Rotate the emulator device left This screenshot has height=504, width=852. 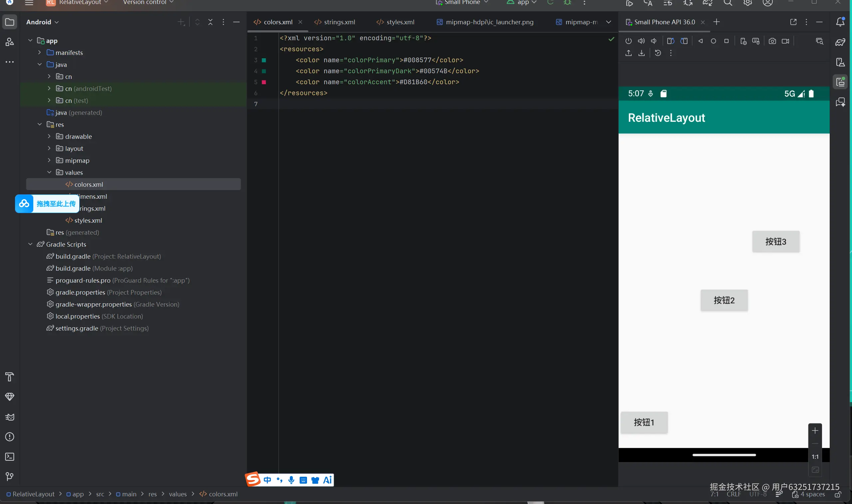pos(670,41)
